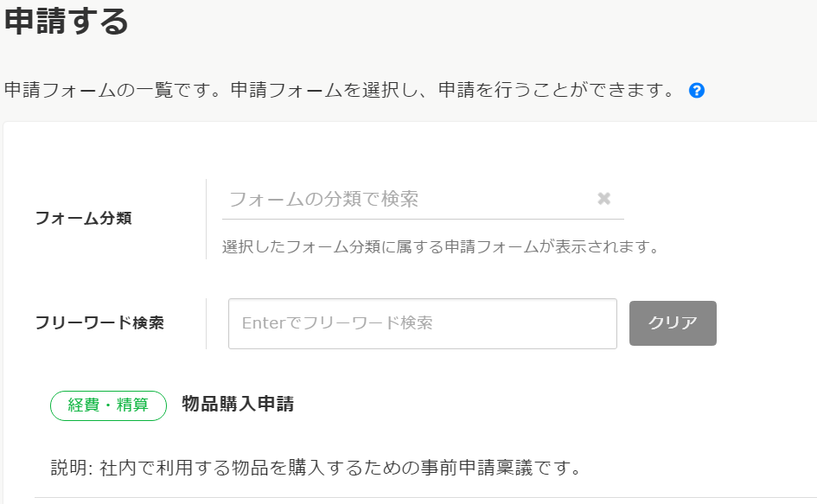Click the フリーワード検索 label
The width and height of the screenshot is (817, 504).
click(99, 323)
